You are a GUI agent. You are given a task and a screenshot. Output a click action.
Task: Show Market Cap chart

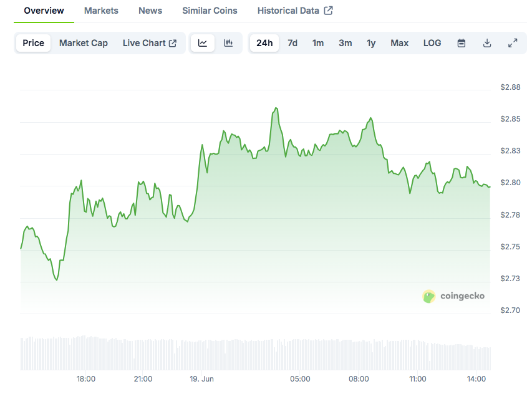point(84,43)
